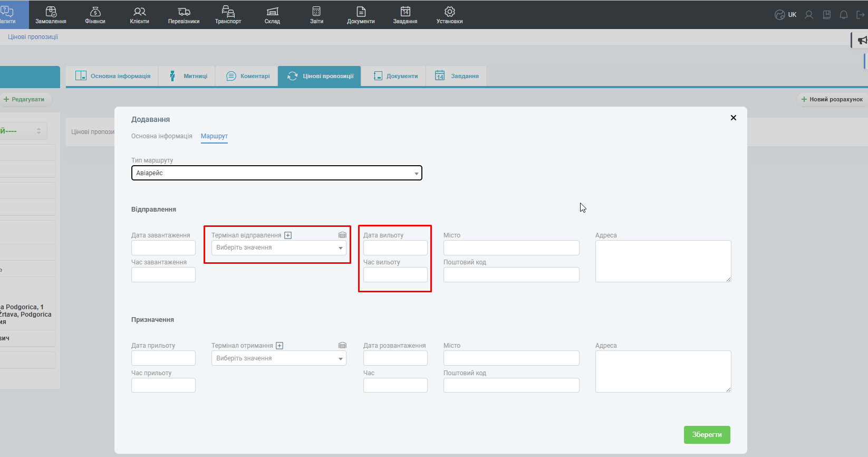Add a new departure terminal with the plus icon
868x457 pixels.
288,235
